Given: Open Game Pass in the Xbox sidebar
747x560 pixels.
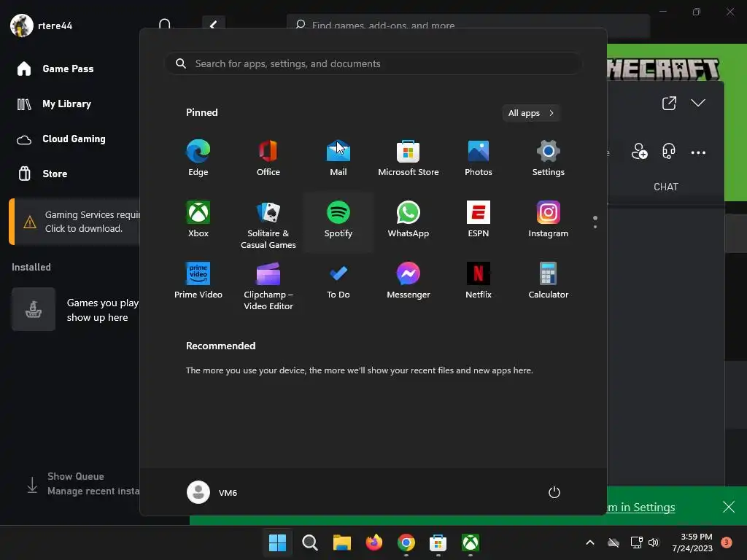Looking at the screenshot, I should [55, 69].
